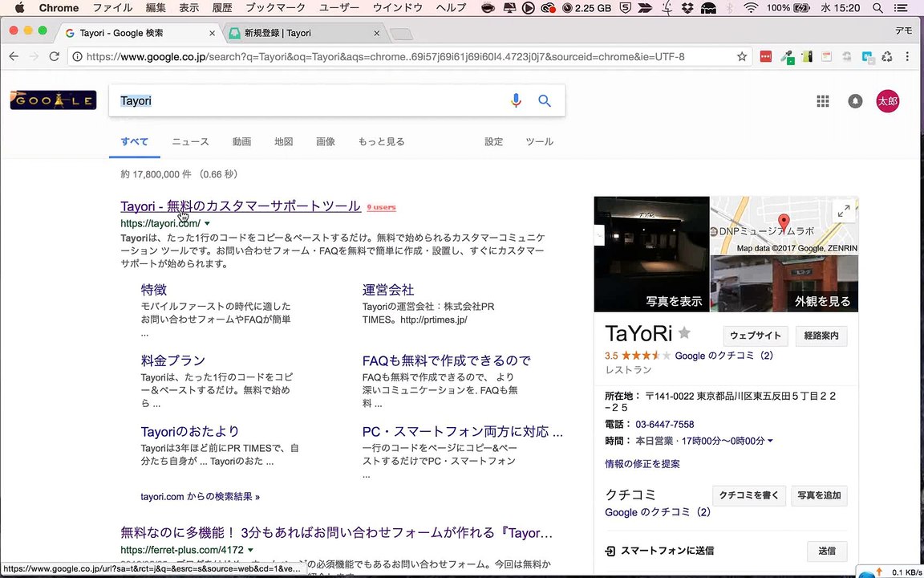
Task: Click the browser back arrow
Action: coord(14,57)
